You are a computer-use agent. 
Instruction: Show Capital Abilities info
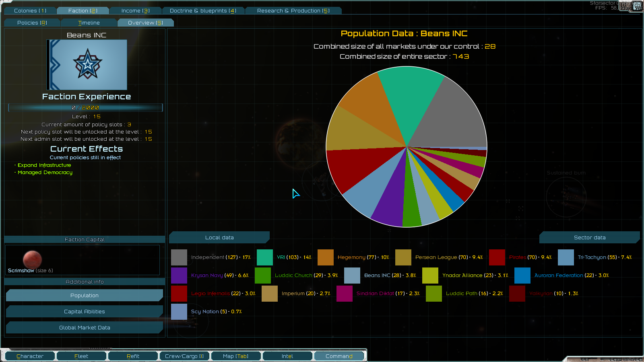pyautogui.click(x=85, y=312)
